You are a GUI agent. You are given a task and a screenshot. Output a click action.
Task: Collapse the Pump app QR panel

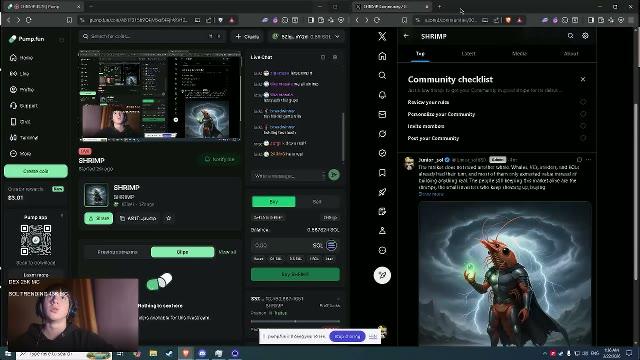(62, 216)
